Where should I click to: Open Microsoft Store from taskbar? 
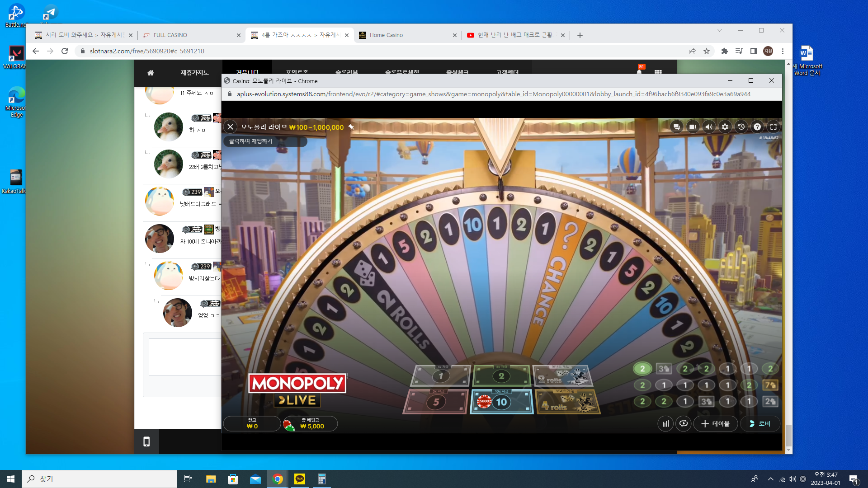click(233, 479)
